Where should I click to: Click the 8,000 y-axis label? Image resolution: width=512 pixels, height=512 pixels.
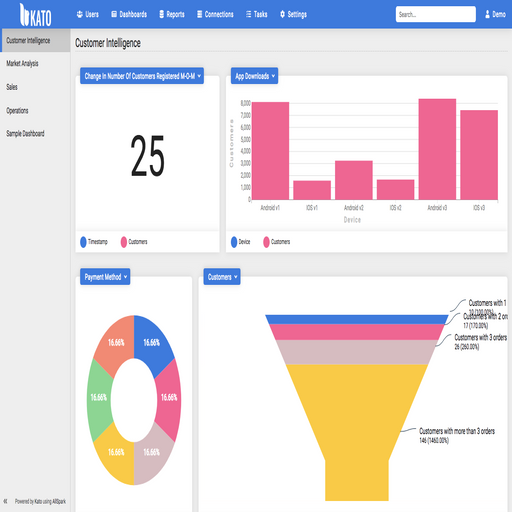[x=245, y=103]
